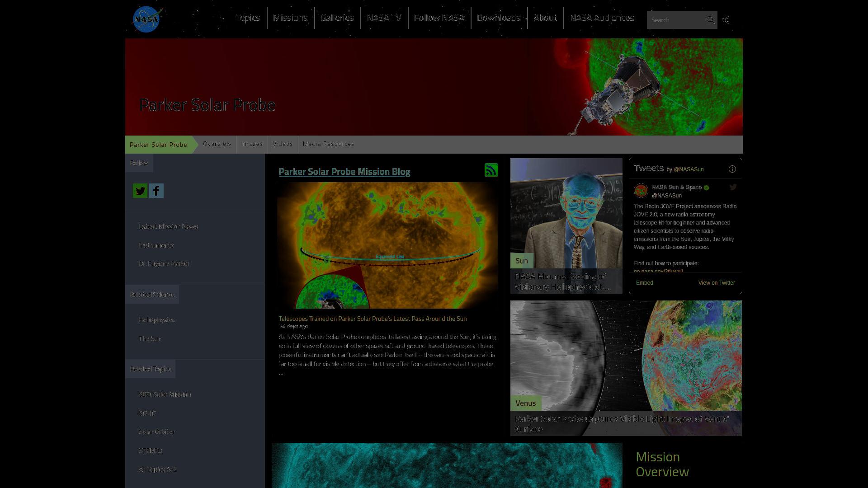Screen dimensions: 868x488
Task: Click the Embed link in Tweets widget
Action: (645, 283)
